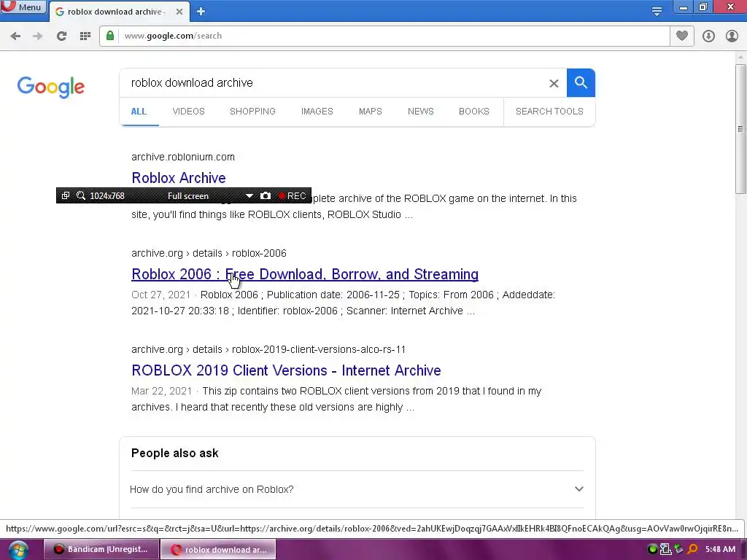The height and width of the screenshot is (560, 747).
Task: Click the green tray icon
Action: tap(652, 549)
